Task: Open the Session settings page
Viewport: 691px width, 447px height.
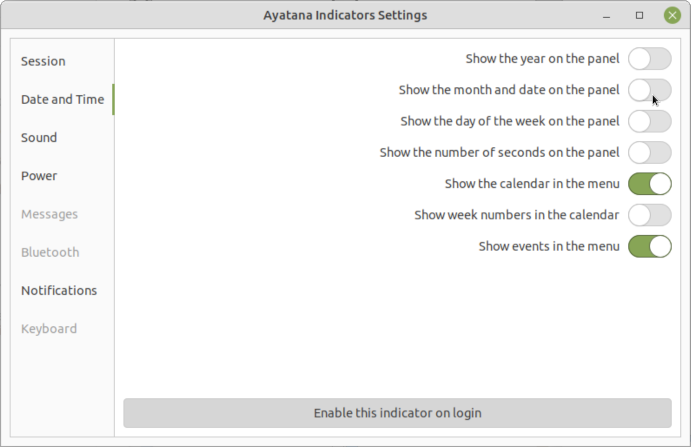Action: (x=62, y=61)
